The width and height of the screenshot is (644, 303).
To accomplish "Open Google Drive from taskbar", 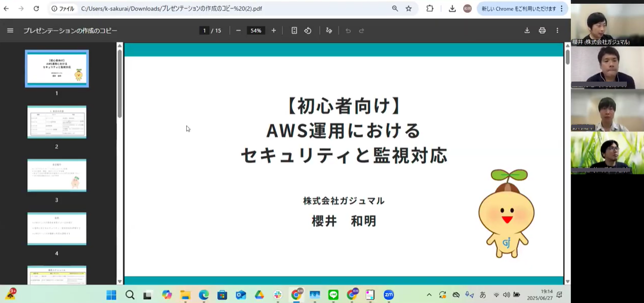I will 259,295.
